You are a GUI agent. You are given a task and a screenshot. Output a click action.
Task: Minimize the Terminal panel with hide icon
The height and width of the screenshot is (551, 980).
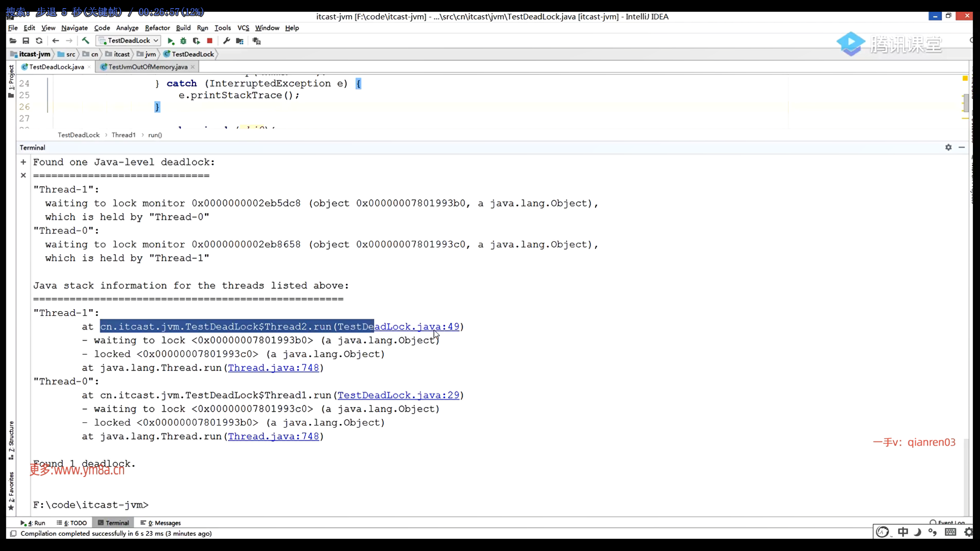coord(962,147)
